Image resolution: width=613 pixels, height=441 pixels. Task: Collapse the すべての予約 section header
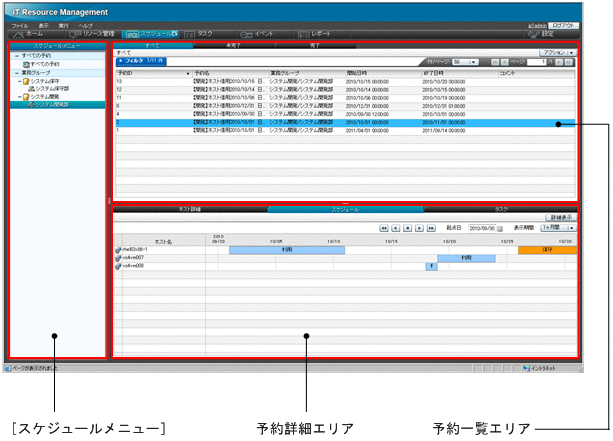point(17,56)
